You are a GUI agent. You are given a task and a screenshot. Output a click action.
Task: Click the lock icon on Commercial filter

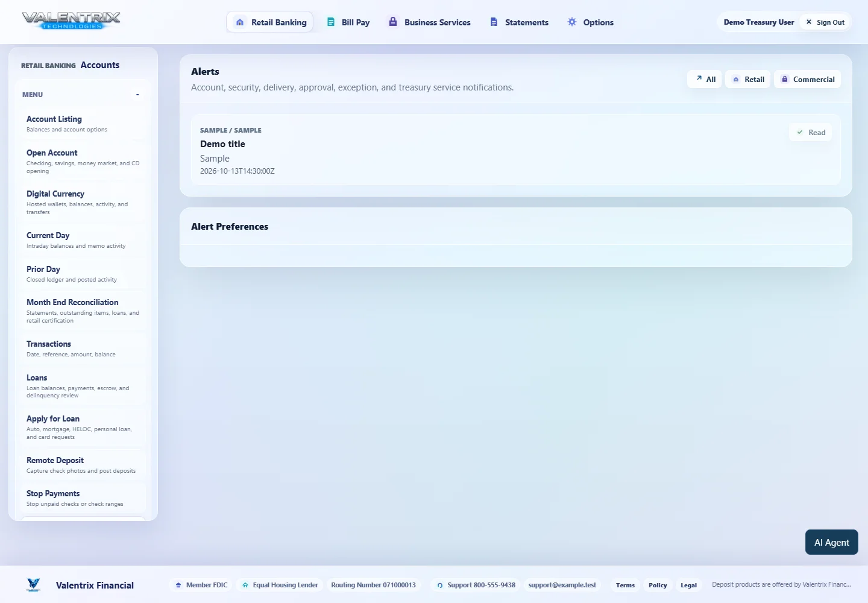[785, 80]
